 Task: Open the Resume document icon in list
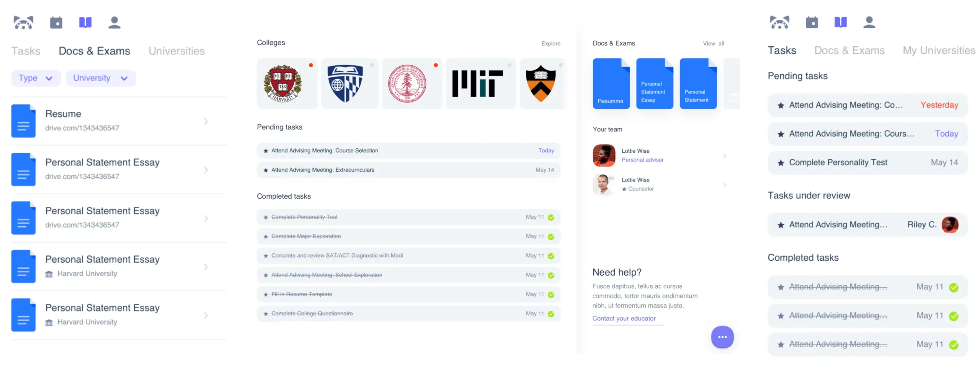point(23,121)
